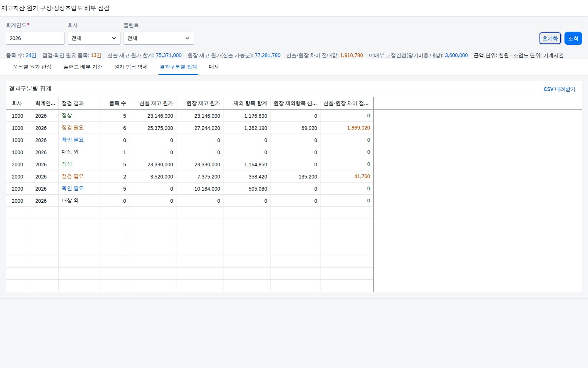The image size is (588, 368).
Task: Select 점검 필요 cell for company 2000
Action: [79, 176]
